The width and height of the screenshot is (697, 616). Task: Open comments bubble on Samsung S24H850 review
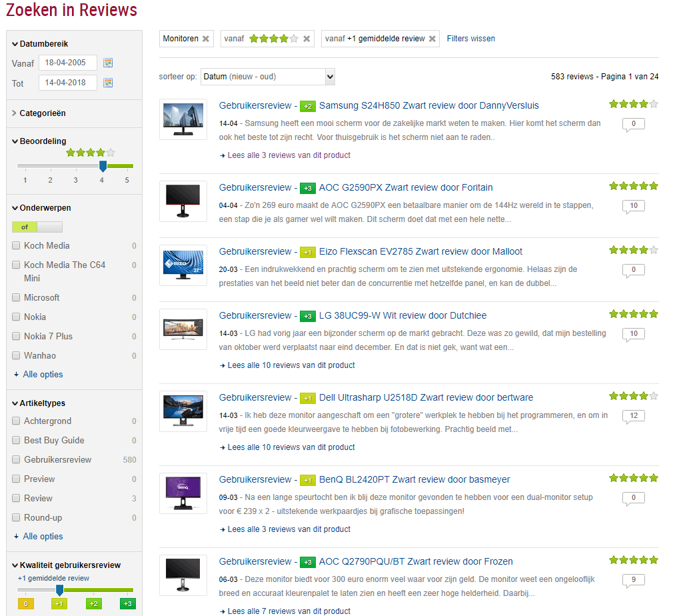[634, 125]
